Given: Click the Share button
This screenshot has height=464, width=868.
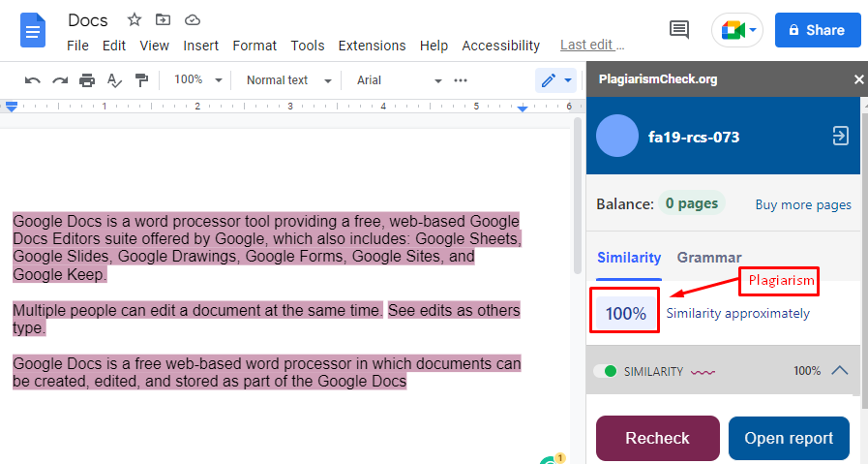Looking at the screenshot, I should pyautogui.click(x=818, y=30).
